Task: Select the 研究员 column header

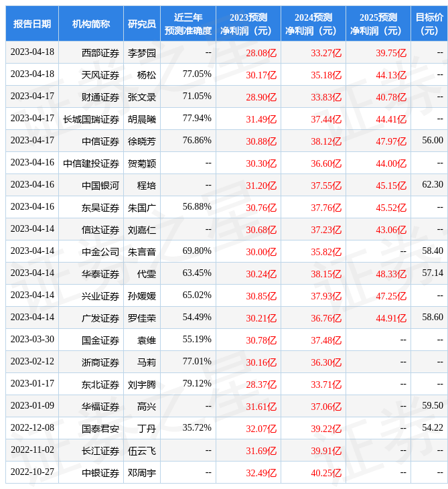Action: (142, 23)
